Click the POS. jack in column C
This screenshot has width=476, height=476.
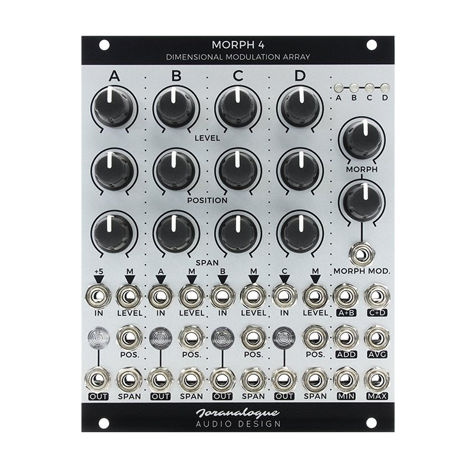(x=253, y=337)
